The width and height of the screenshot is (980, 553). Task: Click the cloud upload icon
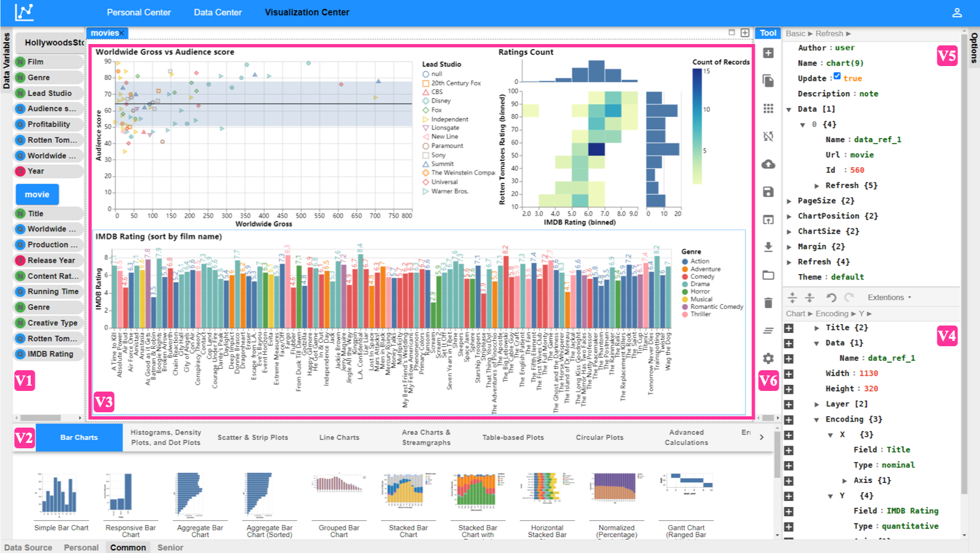click(x=768, y=164)
